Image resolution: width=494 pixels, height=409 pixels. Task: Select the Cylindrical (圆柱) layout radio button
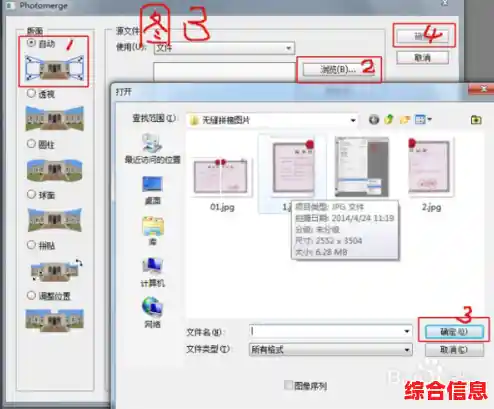[31, 144]
